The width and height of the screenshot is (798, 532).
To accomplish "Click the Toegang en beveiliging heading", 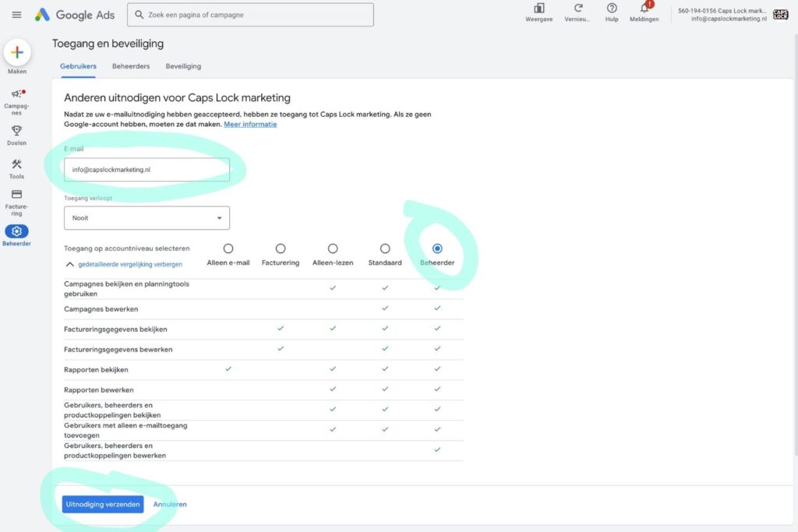I will coord(108,44).
